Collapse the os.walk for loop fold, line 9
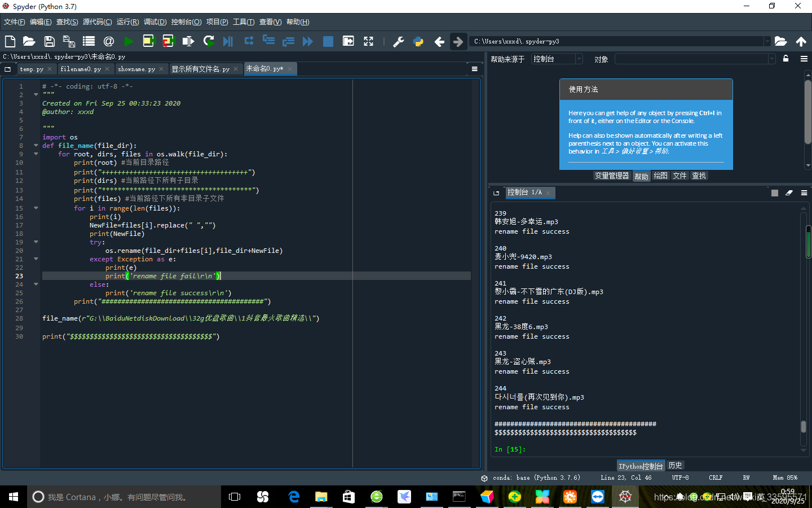812x508 pixels. pyautogui.click(x=36, y=154)
